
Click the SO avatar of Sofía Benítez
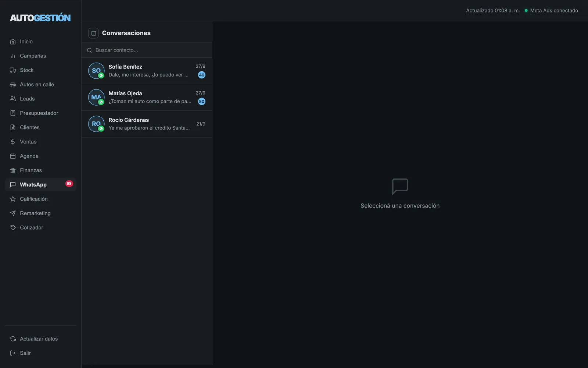(x=96, y=71)
